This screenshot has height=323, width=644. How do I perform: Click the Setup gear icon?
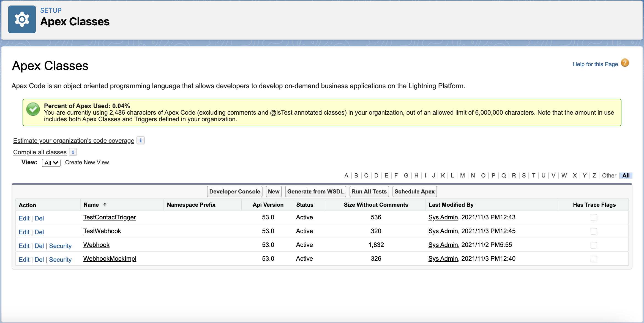(x=22, y=19)
